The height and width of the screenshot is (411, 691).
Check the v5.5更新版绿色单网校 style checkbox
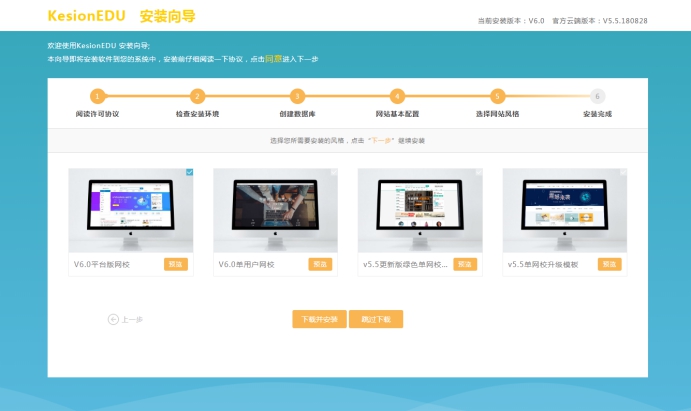[x=479, y=172]
